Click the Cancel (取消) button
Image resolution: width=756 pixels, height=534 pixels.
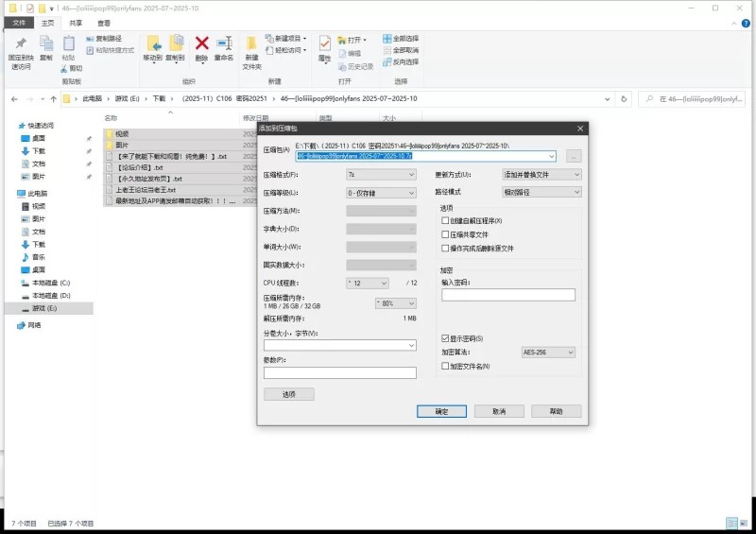click(x=499, y=411)
